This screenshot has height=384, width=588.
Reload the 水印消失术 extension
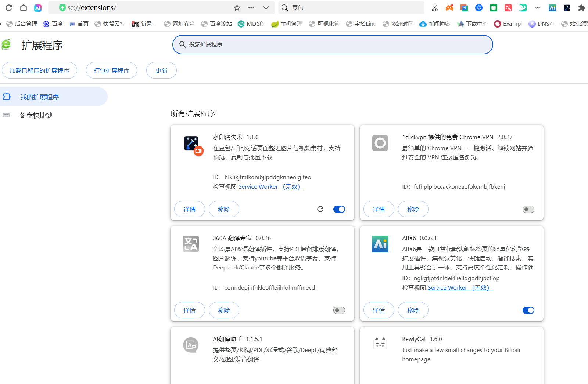coord(320,209)
